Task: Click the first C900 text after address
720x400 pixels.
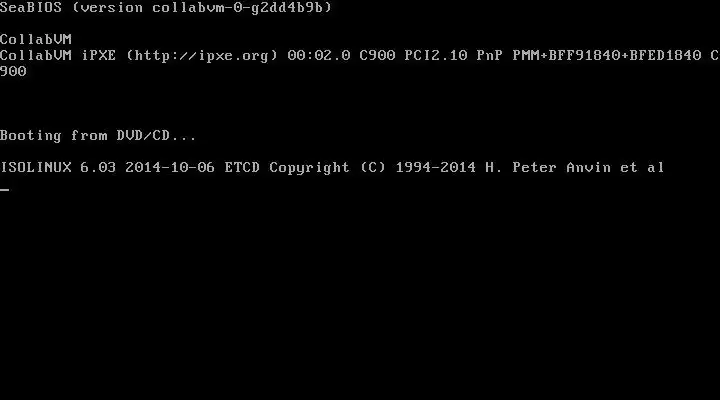Action: [x=377, y=56]
